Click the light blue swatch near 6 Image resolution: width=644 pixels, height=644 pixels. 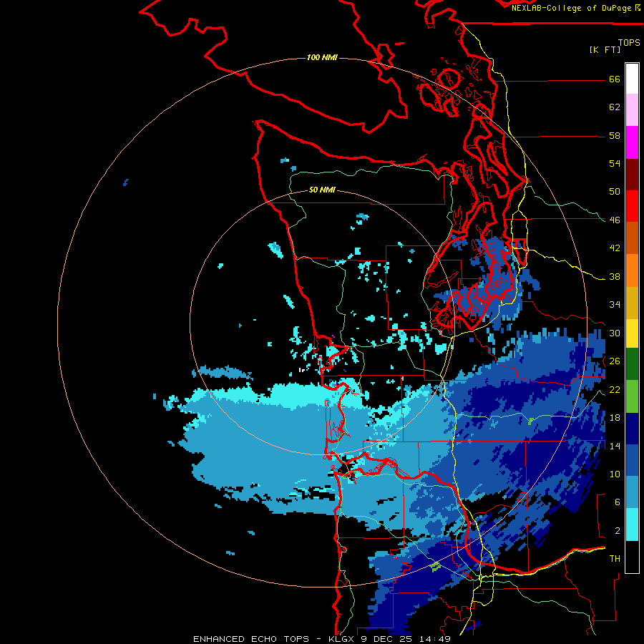pos(632,492)
